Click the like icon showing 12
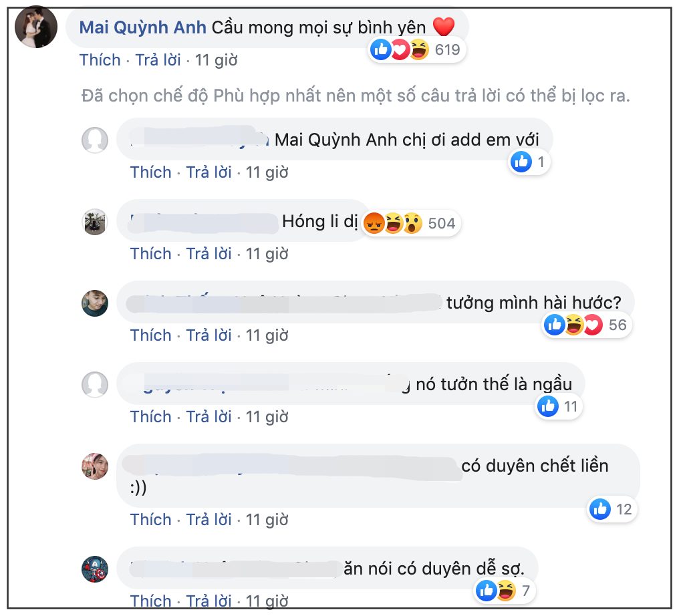Viewport: 679px width, 616px height. click(600, 509)
